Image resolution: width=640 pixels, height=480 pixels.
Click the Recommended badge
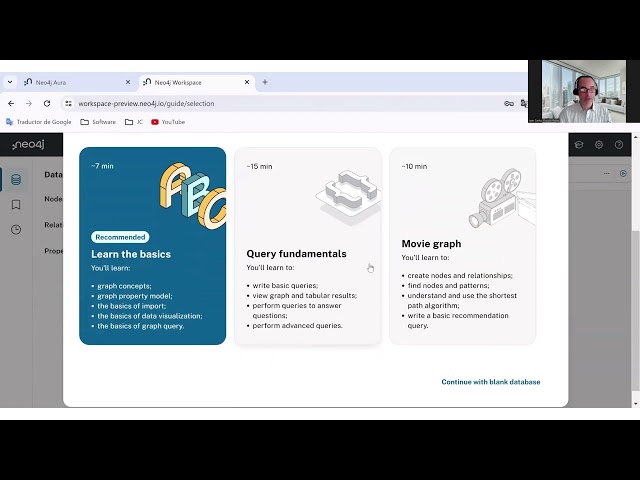pos(120,237)
